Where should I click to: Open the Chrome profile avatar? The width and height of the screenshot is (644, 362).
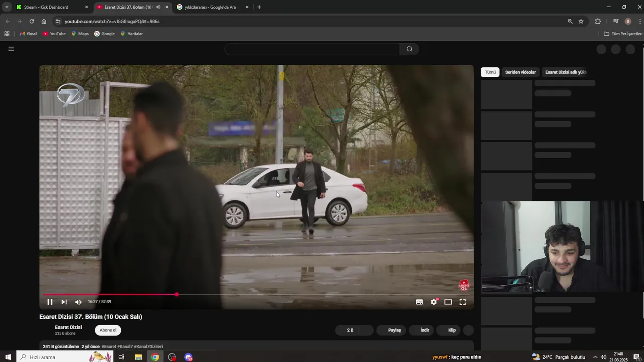tap(628, 21)
